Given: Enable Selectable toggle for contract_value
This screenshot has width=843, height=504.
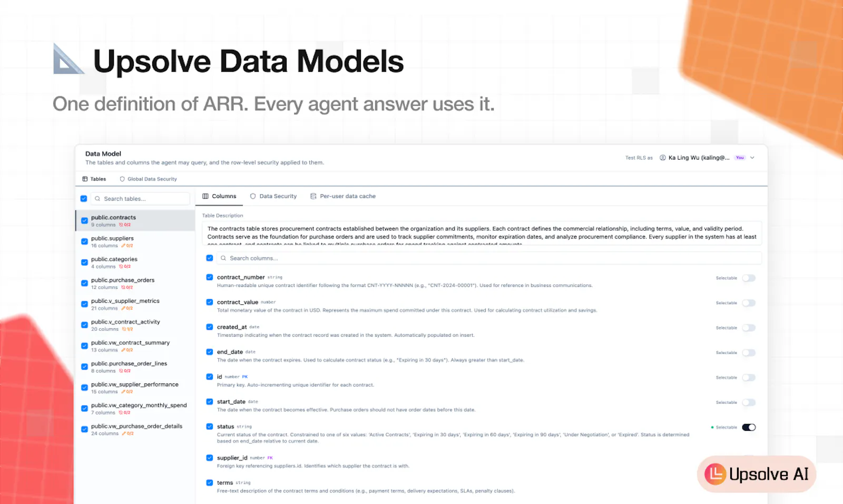Looking at the screenshot, I should (x=749, y=303).
